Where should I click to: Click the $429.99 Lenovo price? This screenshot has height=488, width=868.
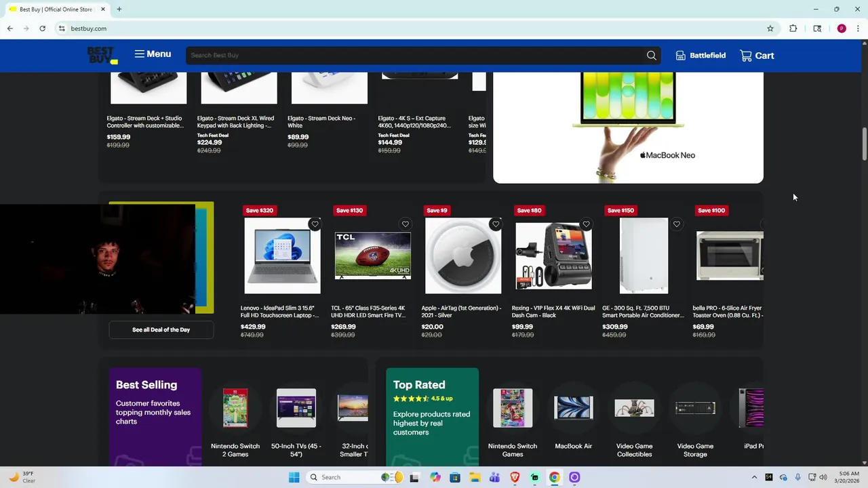[253, 327]
